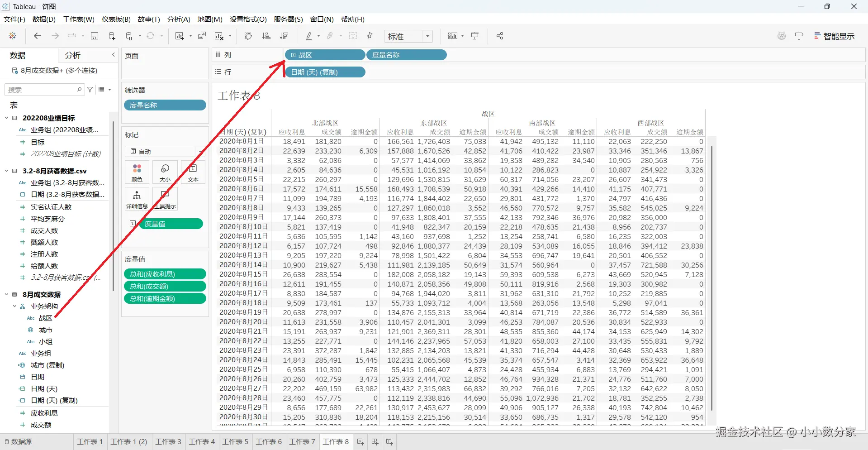Collapse the 8月成交数据 table
Viewport: 868px width, 450px height.
(7, 295)
